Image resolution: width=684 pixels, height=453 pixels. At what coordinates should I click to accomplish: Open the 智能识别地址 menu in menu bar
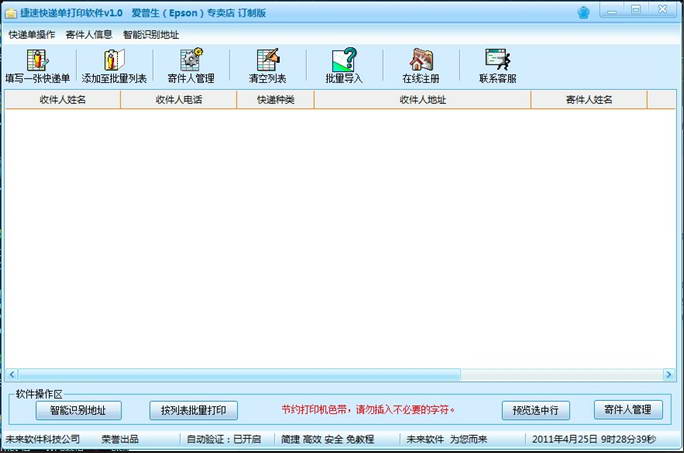151,34
